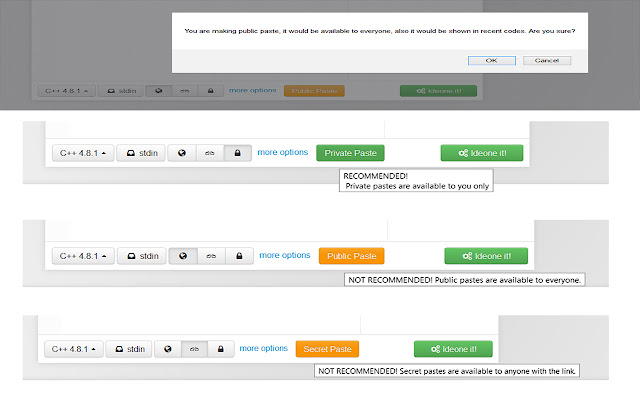Click more options link next to Private Paste
The width and height of the screenshot is (640, 400).
coord(282,152)
